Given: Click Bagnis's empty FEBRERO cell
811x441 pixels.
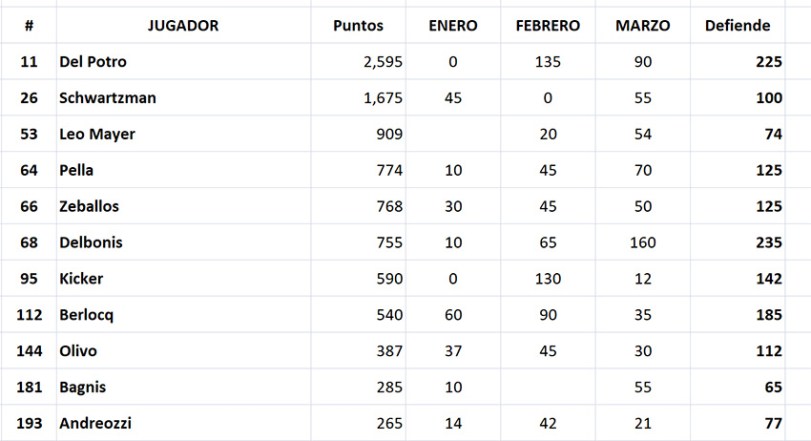Looking at the screenshot, I should [547, 387].
